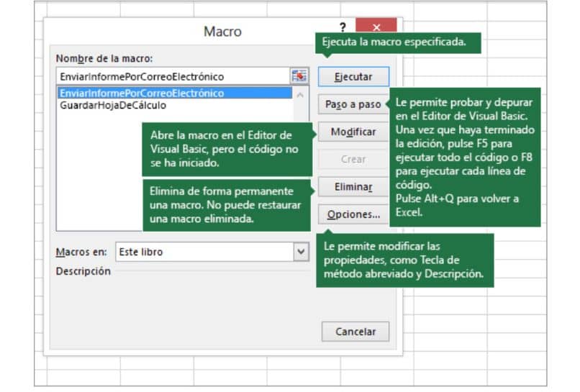The height and width of the screenshot is (392, 580).
Task: Dismiss dialog with Cancelar button
Action: pyautogui.click(x=355, y=332)
